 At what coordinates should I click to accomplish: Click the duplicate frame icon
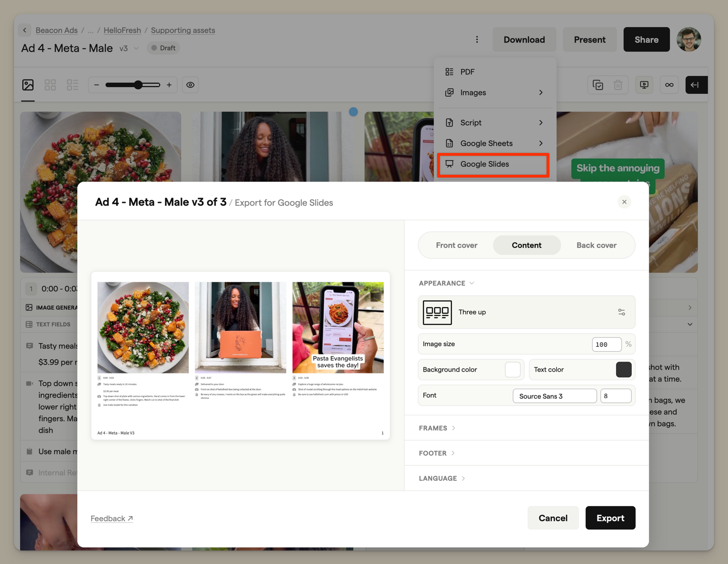click(598, 85)
